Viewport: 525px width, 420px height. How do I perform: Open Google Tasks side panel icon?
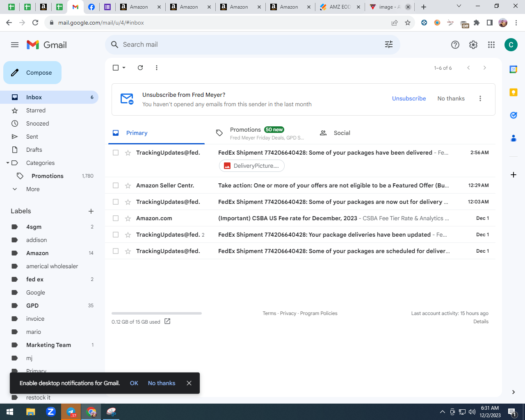514,115
